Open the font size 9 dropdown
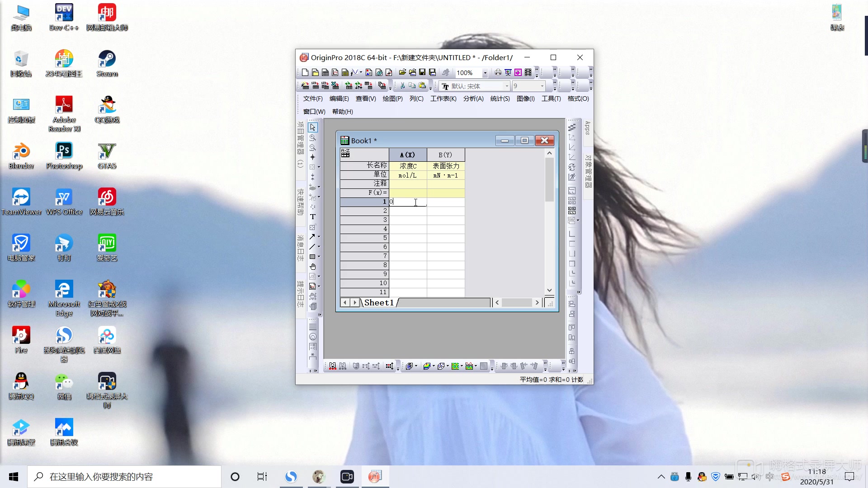The height and width of the screenshot is (488, 868). [x=542, y=86]
